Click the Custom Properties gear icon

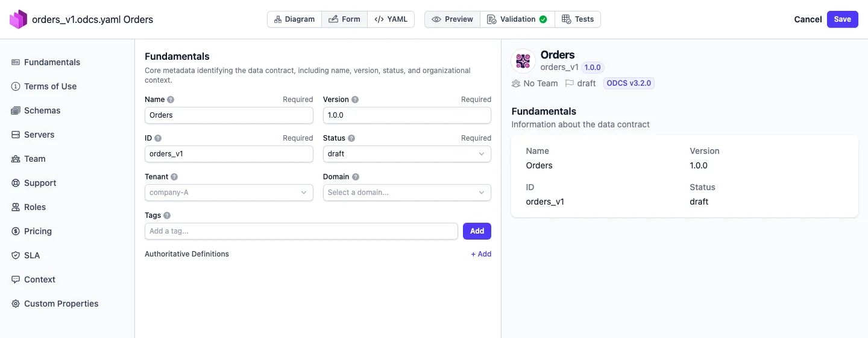pos(16,304)
